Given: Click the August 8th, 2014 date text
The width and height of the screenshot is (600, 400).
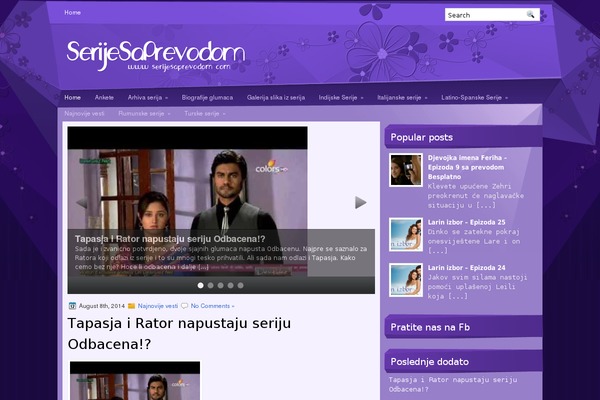Looking at the screenshot, I should (102, 306).
